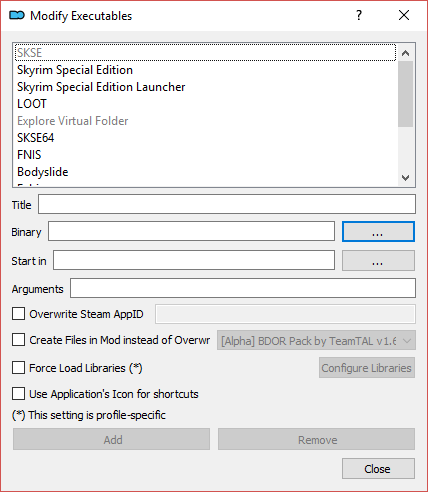
Task: Select Skyrim Special Edition entry
Action: pyautogui.click(x=205, y=70)
